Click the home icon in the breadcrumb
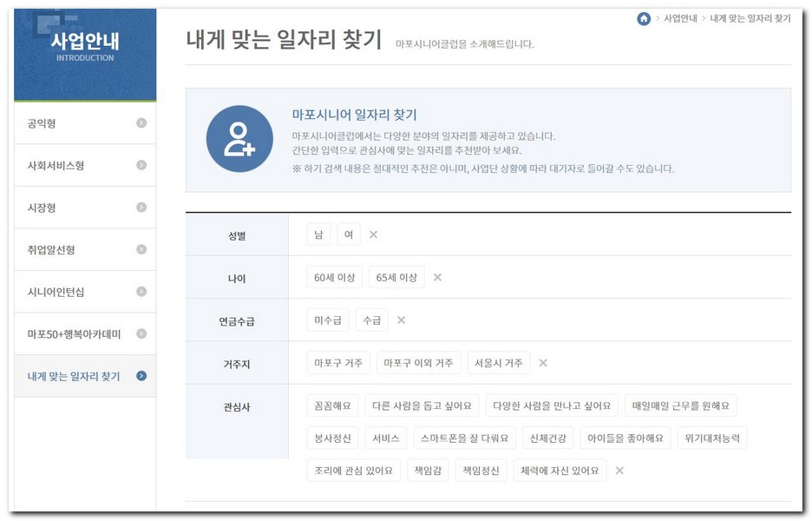Viewport: 812px width, 521px height. [x=642, y=17]
